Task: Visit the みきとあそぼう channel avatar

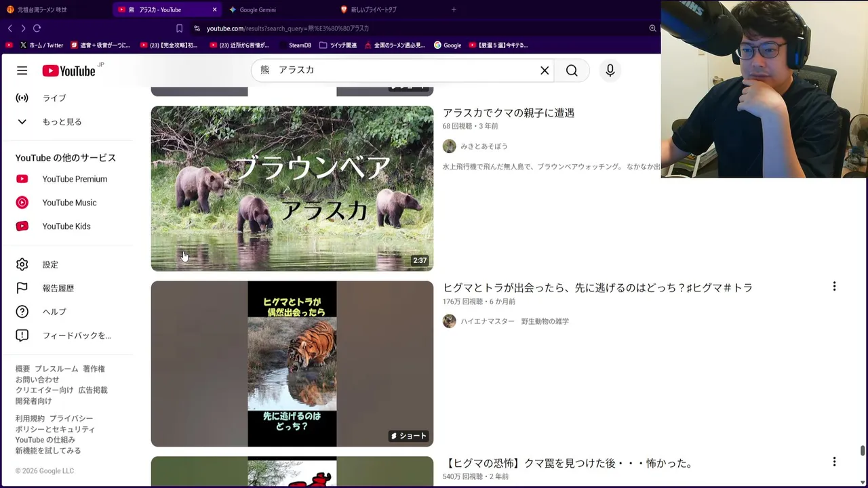Action: (450, 146)
